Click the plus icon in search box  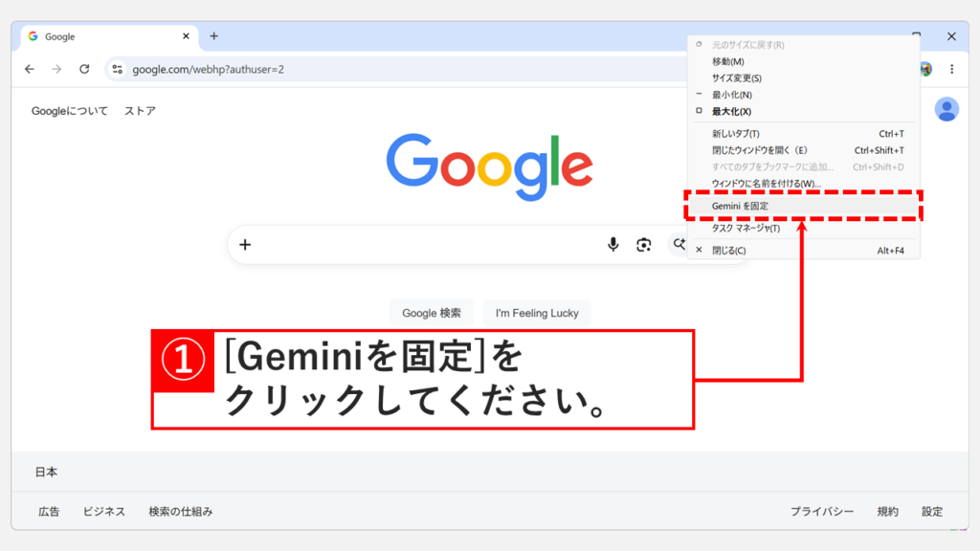tap(245, 245)
